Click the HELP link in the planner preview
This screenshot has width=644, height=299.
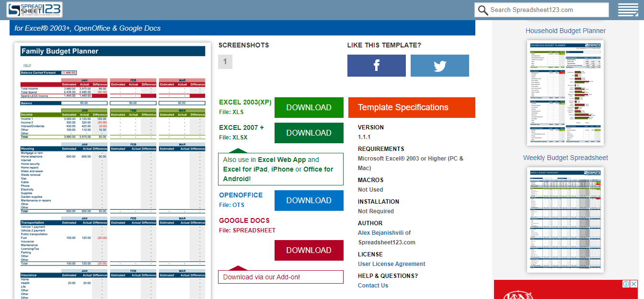27,65
